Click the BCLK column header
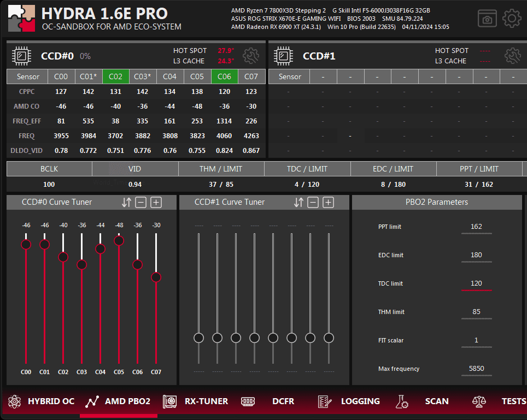Image resolution: width=527 pixels, height=420 pixels. tap(49, 169)
